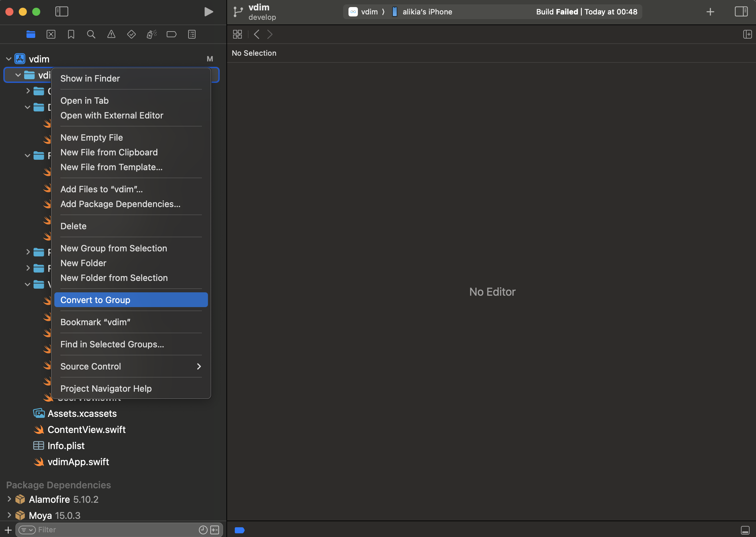Choose Add Files to "vdim"...
The height and width of the screenshot is (537, 756).
(x=131, y=189)
